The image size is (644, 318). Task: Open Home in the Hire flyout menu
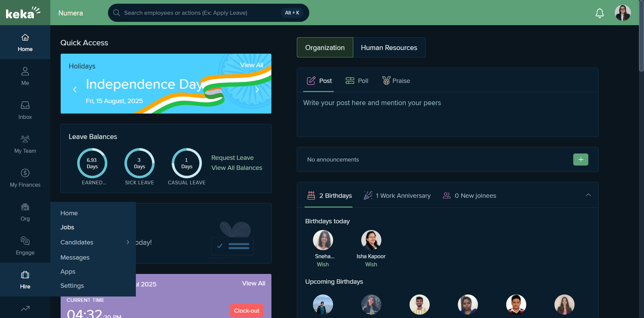(x=69, y=213)
